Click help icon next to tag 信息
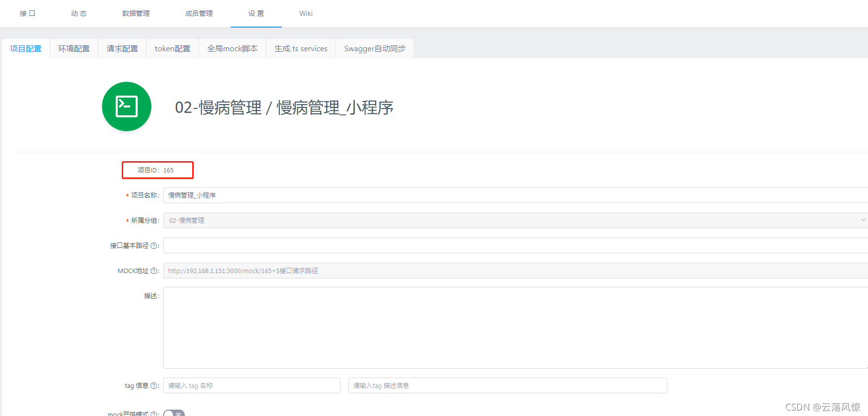 [154, 385]
